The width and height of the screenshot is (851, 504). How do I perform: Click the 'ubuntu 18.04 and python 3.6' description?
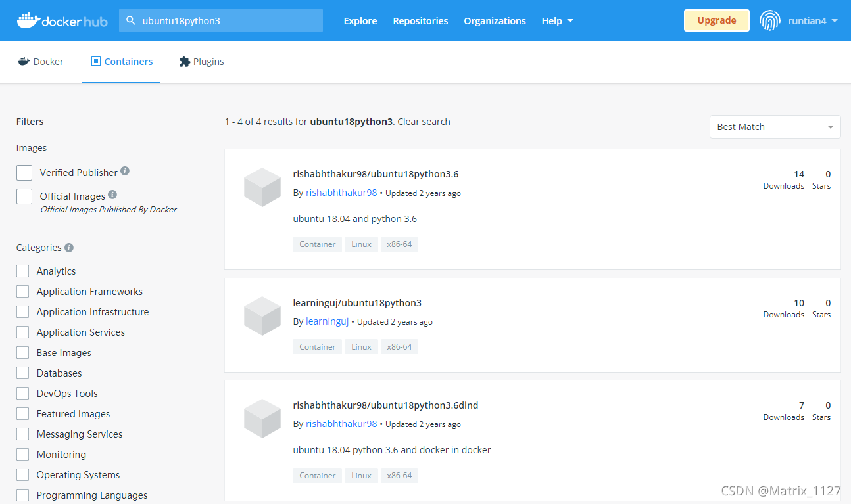[355, 219]
